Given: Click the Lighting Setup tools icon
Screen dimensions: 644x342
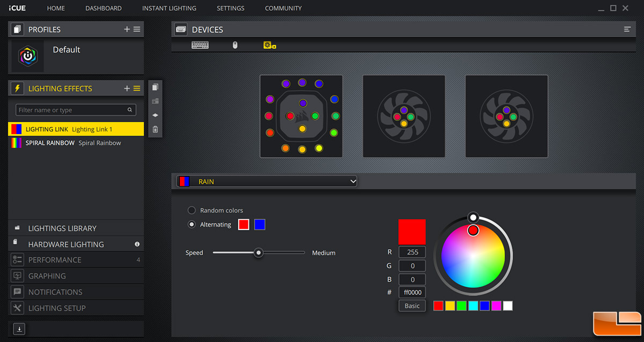Looking at the screenshot, I should click(17, 308).
